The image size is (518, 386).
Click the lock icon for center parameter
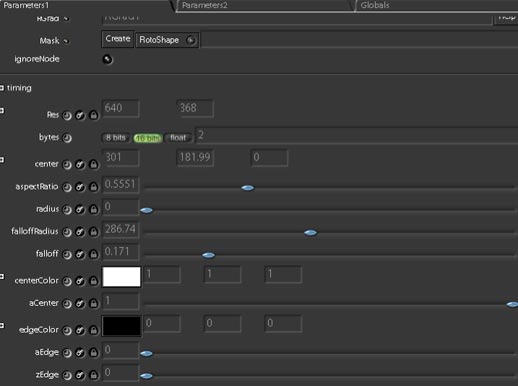coord(94,165)
